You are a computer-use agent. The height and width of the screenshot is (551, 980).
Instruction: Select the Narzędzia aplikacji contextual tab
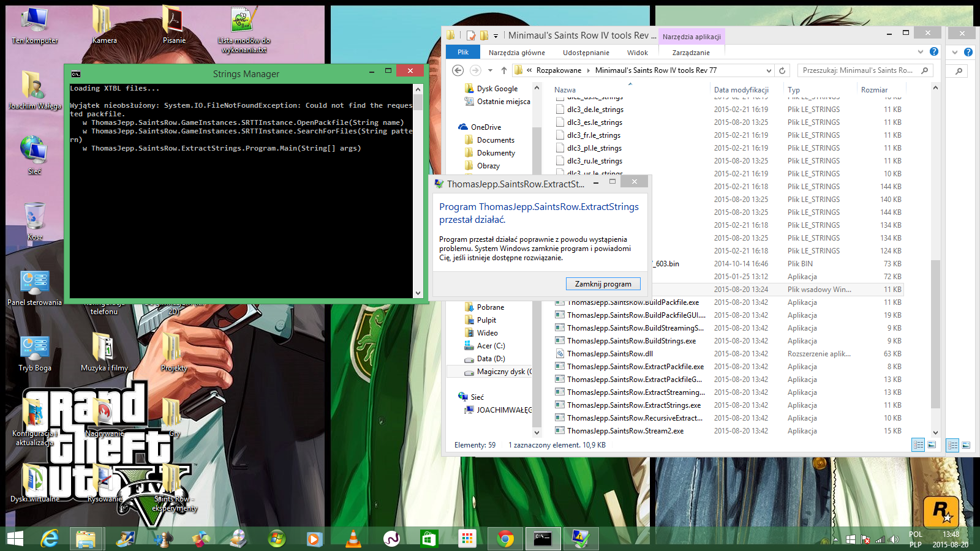coord(692,37)
